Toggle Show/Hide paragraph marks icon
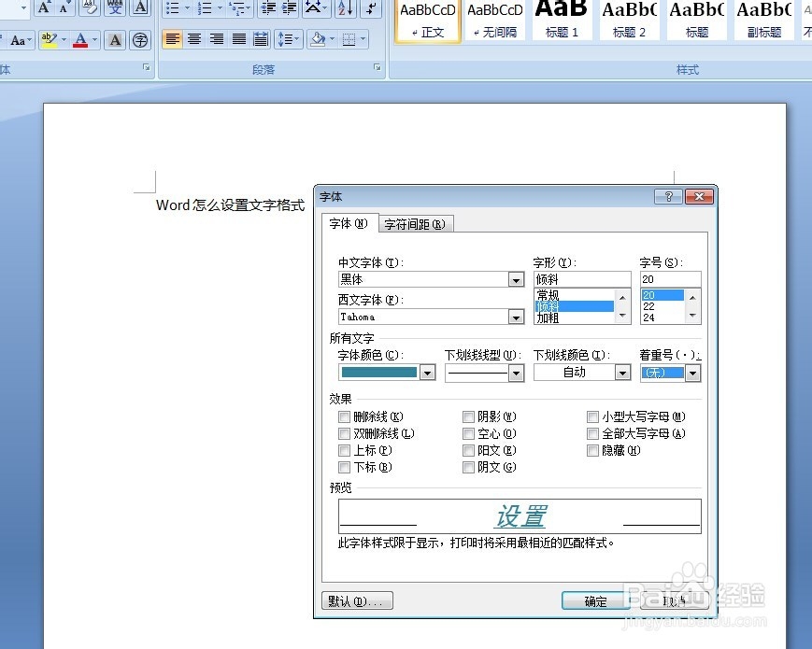Image resolution: width=812 pixels, height=649 pixels. coord(371,7)
